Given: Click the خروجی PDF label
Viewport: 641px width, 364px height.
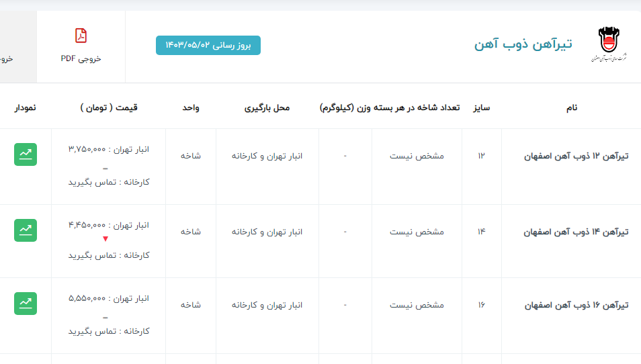Looking at the screenshot, I should 81,58.
